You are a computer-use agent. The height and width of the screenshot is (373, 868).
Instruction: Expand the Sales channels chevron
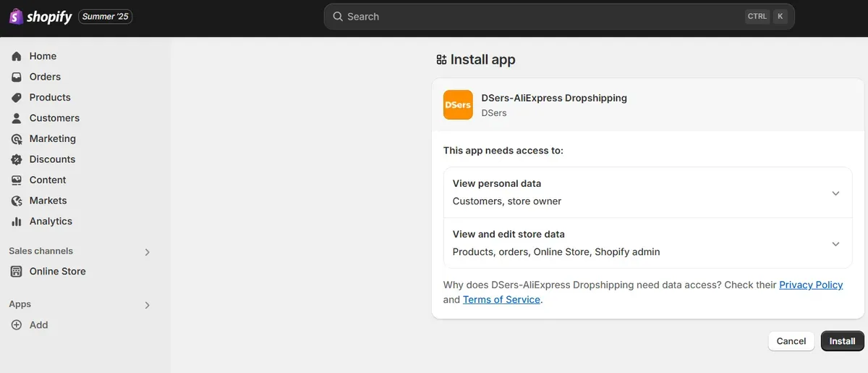[x=147, y=252]
